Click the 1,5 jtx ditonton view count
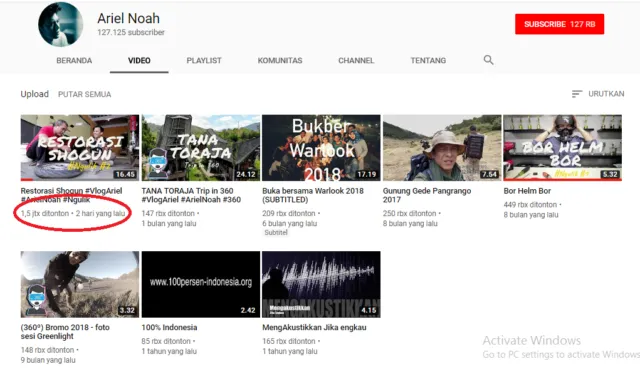The image size is (640, 369). tap(45, 213)
